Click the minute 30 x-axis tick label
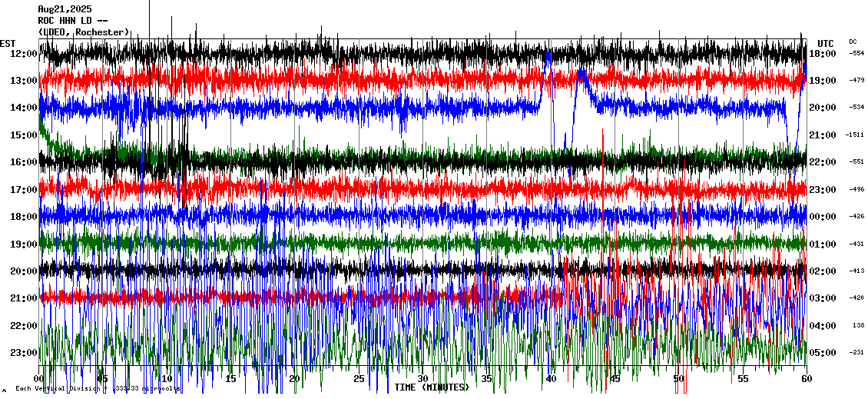 point(423,378)
